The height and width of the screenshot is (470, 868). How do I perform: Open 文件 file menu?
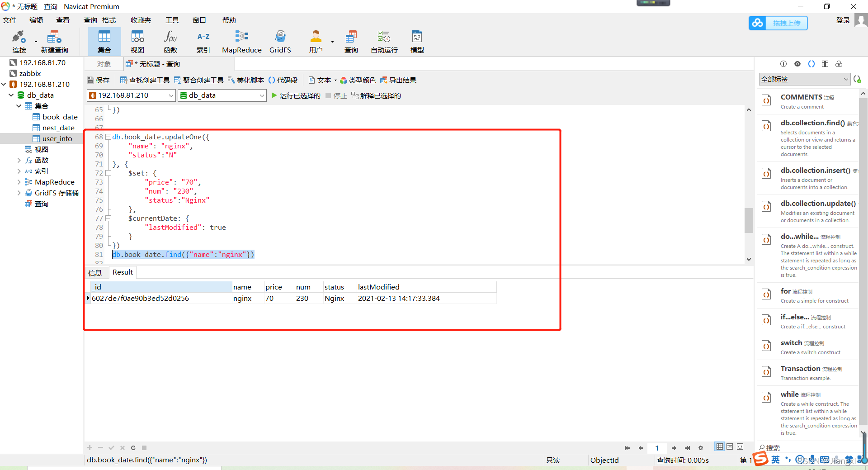pos(9,20)
